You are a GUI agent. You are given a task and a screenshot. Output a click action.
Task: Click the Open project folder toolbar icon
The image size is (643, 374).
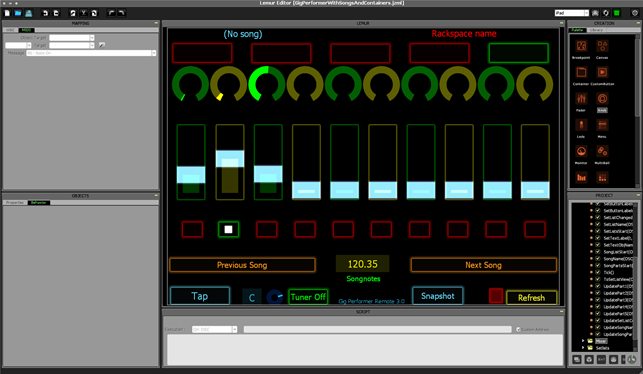tap(18, 13)
